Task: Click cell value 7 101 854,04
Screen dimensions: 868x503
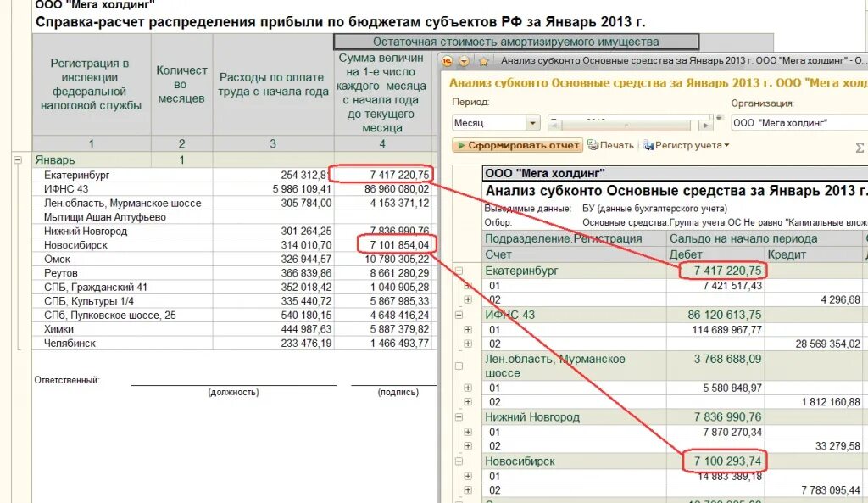Action: [x=399, y=245]
